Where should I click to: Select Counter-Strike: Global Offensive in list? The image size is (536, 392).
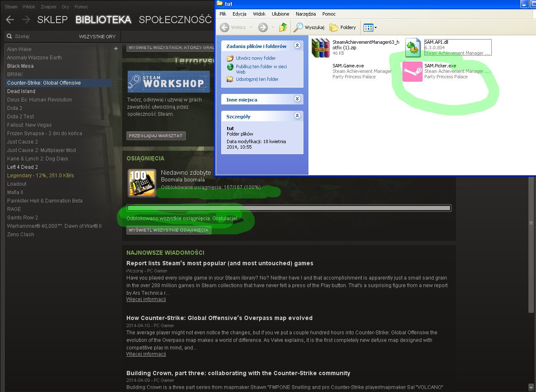pos(59,83)
